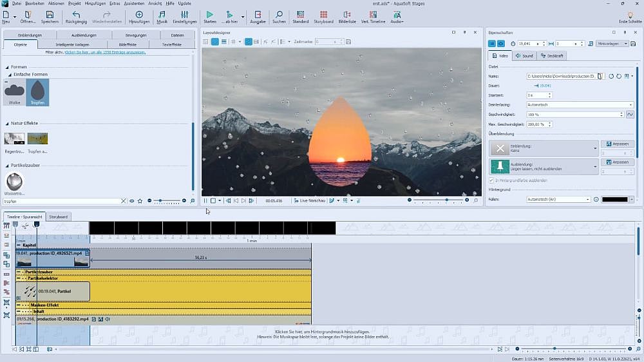Click the Speichern save icon
The image size is (644, 362).
pyautogui.click(x=50, y=15)
